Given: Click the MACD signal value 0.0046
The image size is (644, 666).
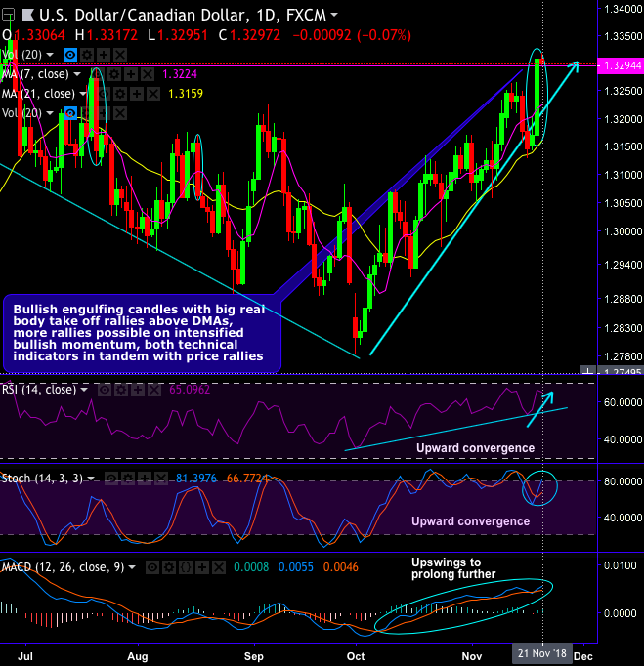Looking at the screenshot, I should pyautogui.click(x=340, y=567).
